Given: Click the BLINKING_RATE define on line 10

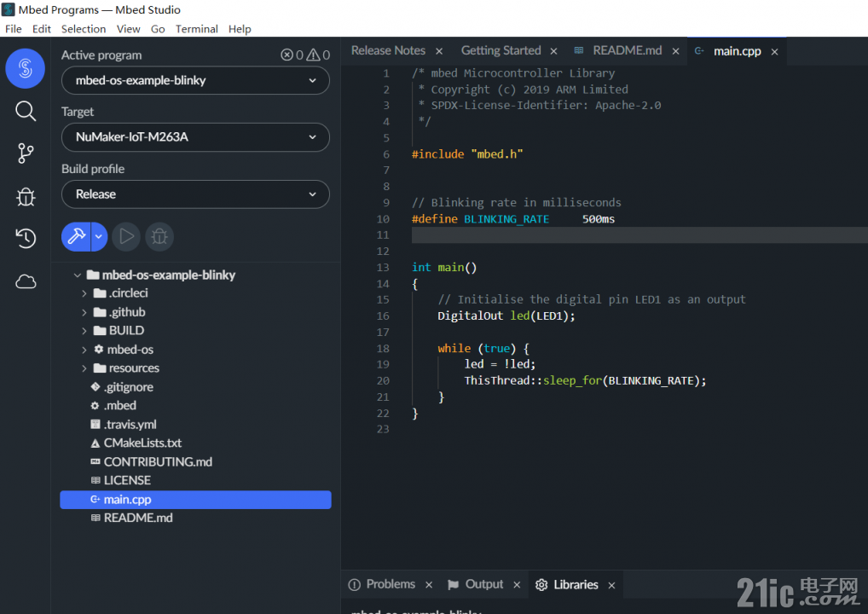Looking at the screenshot, I should 506,219.
